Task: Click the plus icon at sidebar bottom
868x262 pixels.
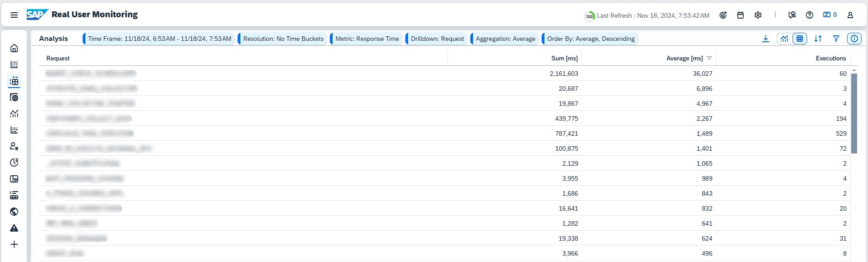Action: click(14, 245)
